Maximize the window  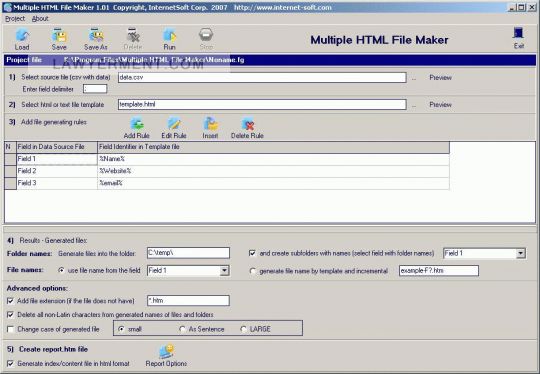(521, 7)
